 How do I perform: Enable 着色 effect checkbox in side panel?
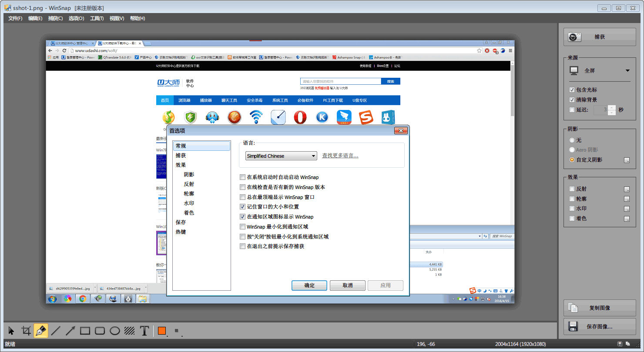572,219
